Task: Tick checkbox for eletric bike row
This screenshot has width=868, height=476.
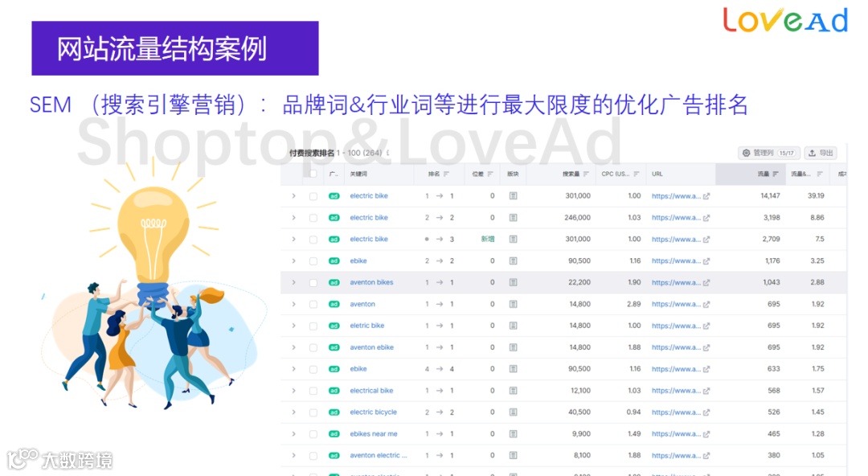Action: [x=313, y=326]
